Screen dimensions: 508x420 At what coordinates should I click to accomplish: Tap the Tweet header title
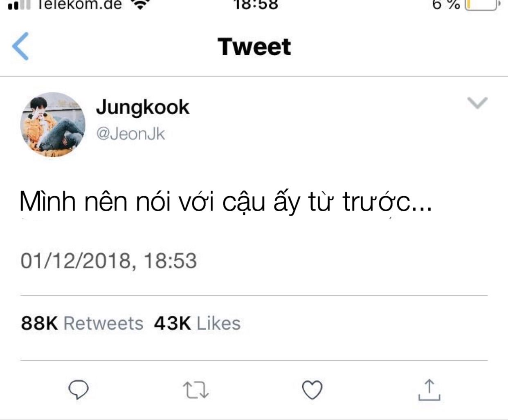[x=254, y=46]
